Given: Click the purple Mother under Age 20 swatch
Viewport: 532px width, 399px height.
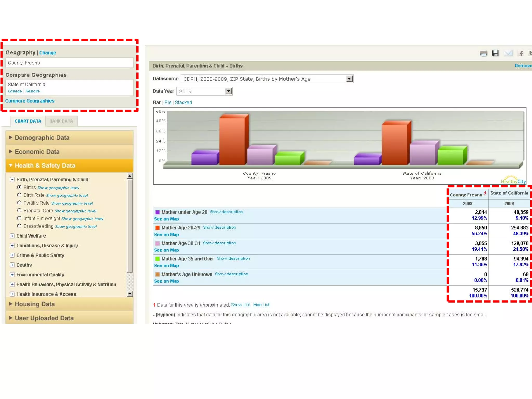Looking at the screenshot, I should coord(157,212).
